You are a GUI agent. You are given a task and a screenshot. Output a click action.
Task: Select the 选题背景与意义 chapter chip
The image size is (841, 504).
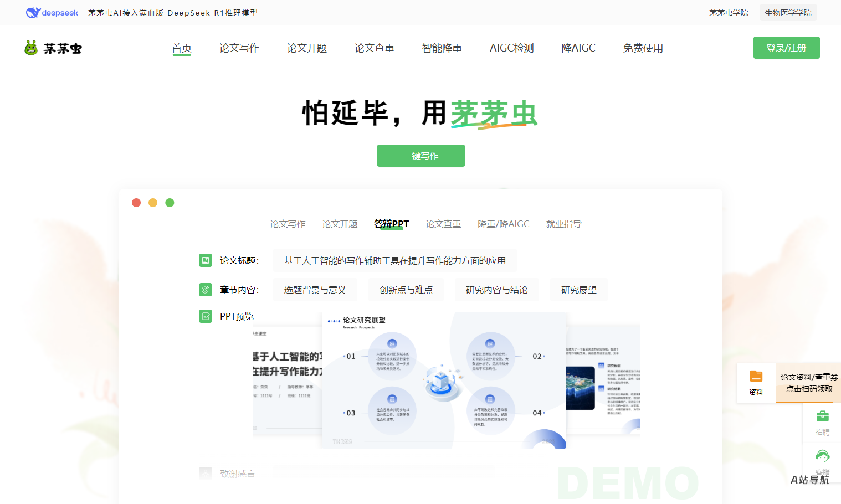pyautogui.click(x=315, y=290)
